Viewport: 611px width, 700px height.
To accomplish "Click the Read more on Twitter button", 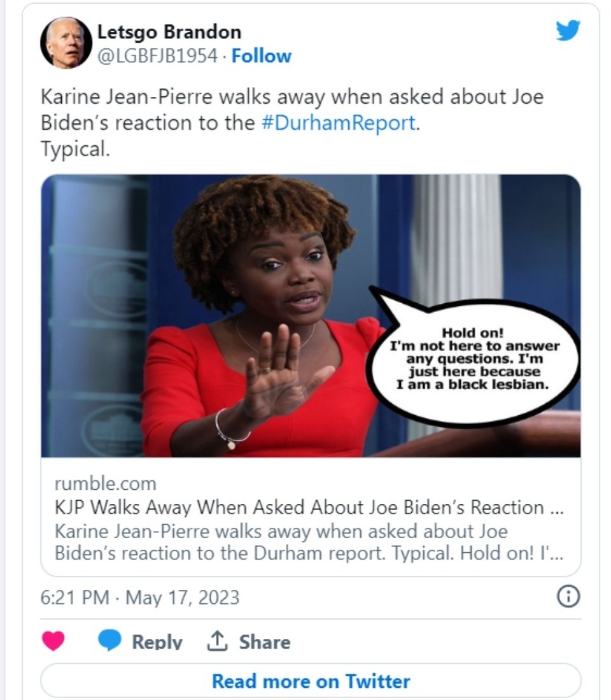I will (x=311, y=681).
